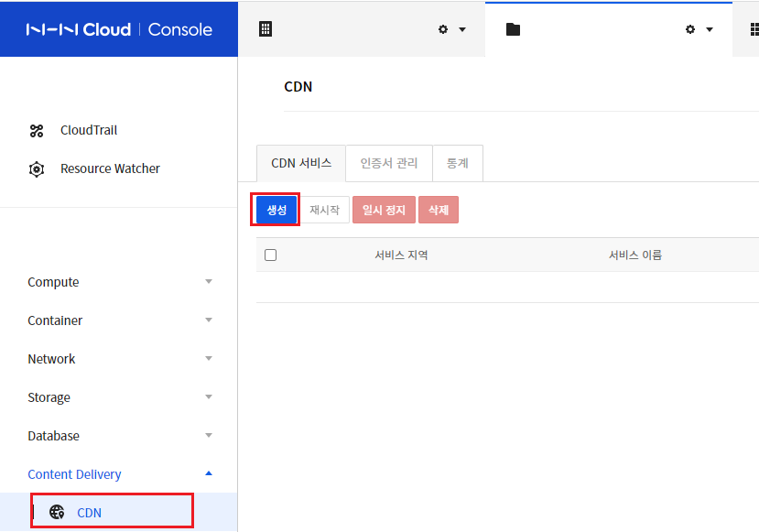Switch to the CDN 서비스 tab
This screenshot has width=759, height=532.
301,163
